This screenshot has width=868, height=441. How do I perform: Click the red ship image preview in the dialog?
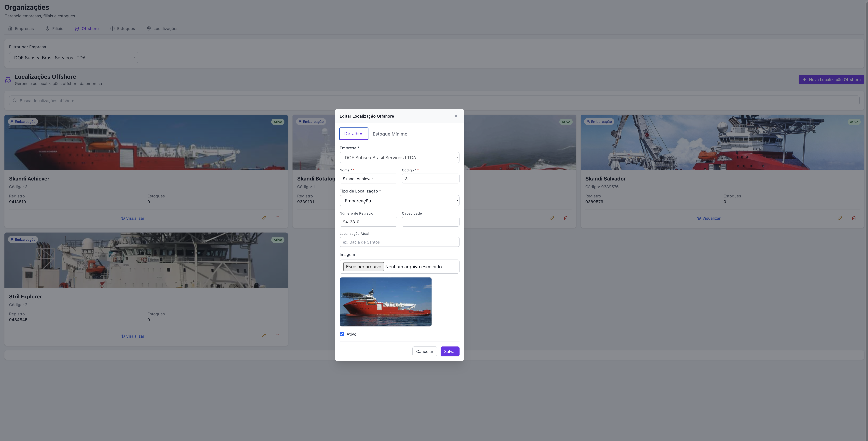click(385, 302)
